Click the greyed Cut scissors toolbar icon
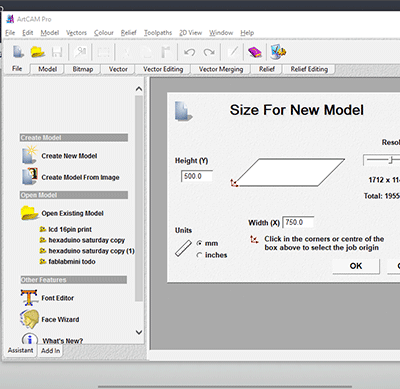This screenshot has width=400, height=389. tap(126, 52)
